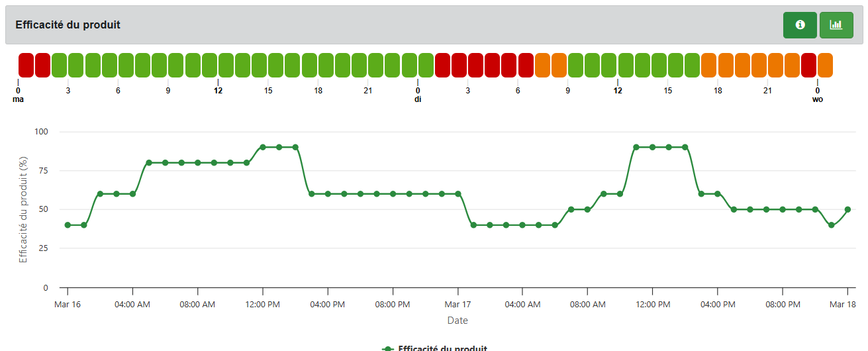Open the bar chart icon button
This screenshot has height=351, width=868.
click(x=836, y=25)
